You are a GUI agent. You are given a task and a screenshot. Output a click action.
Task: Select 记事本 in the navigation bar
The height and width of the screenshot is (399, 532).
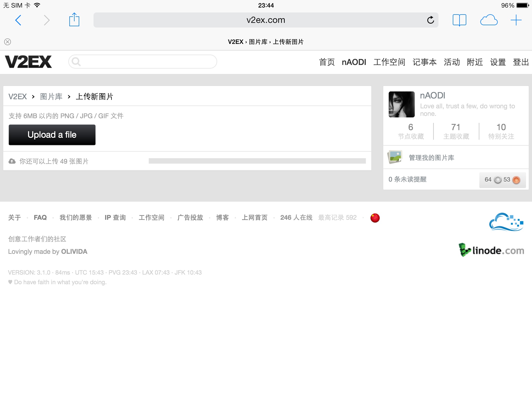pos(424,62)
